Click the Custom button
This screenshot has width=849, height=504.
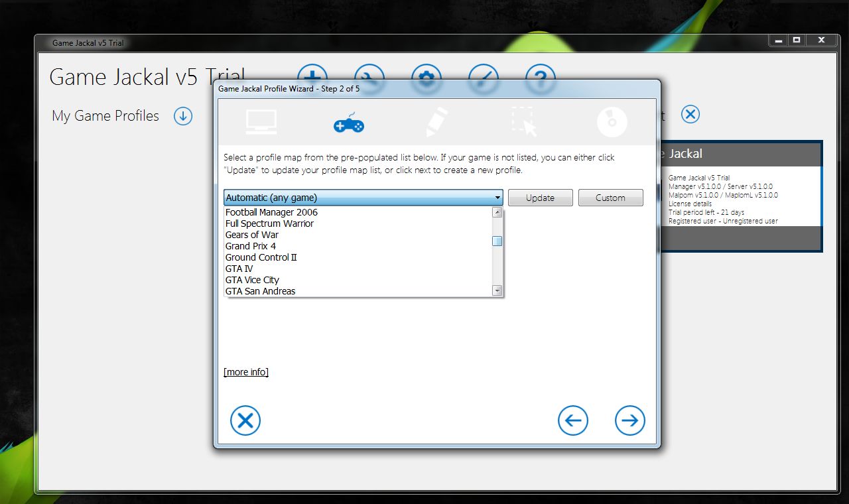(x=611, y=198)
